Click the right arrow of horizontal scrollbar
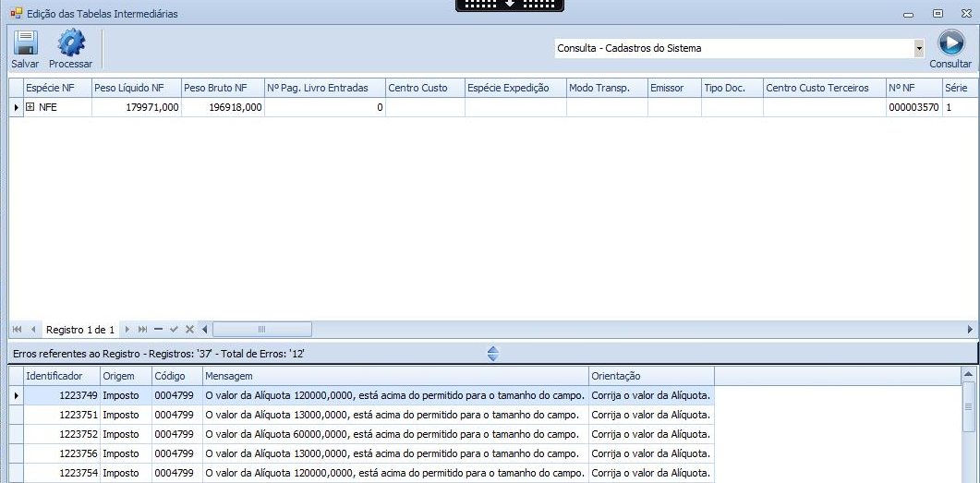Viewport: 980px width, 483px height. [x=970, y=330]
